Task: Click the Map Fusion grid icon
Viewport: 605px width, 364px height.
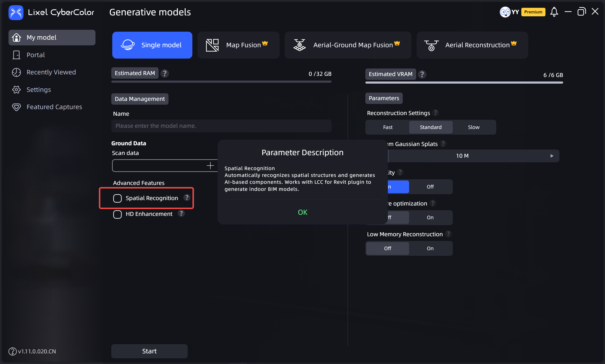Action: tap(212, 45)
